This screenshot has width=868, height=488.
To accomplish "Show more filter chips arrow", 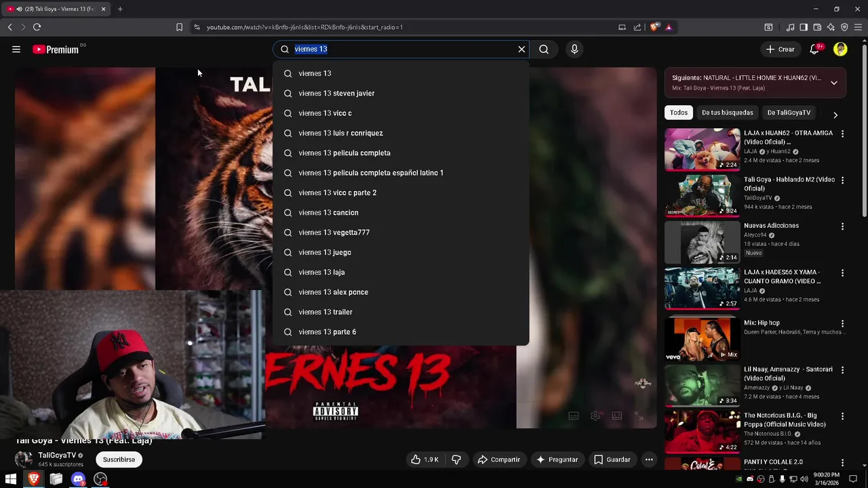I will point(835,115).
